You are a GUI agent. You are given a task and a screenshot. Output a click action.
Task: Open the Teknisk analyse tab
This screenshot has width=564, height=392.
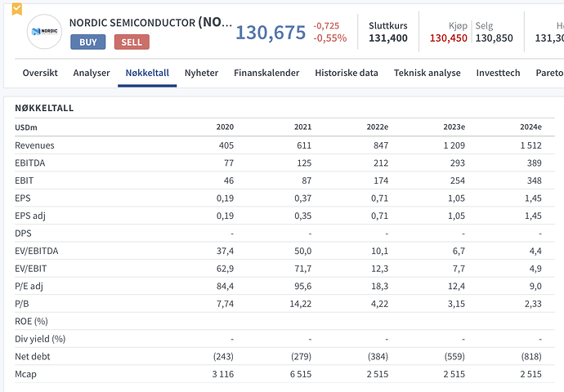pyautogui.click(x=427, y=73)
